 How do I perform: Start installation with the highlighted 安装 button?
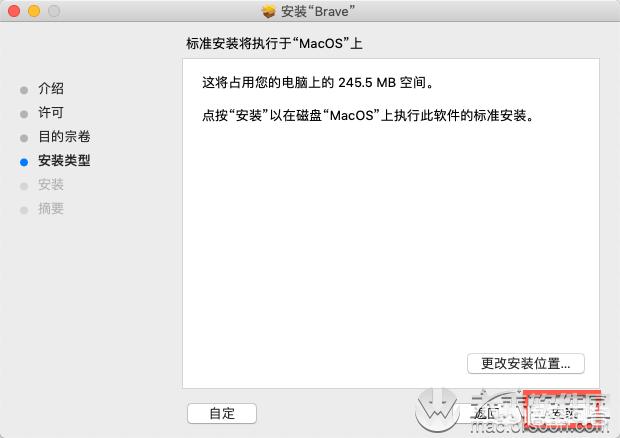(x=562, y=413)
